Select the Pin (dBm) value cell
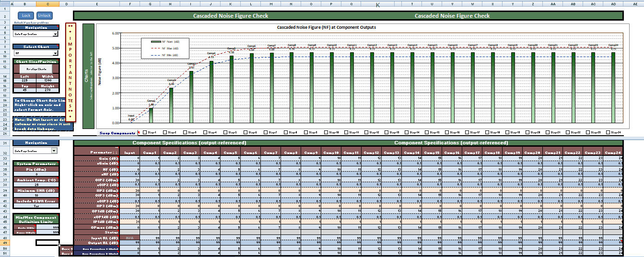The image size is (644, 257). (36, 174)
